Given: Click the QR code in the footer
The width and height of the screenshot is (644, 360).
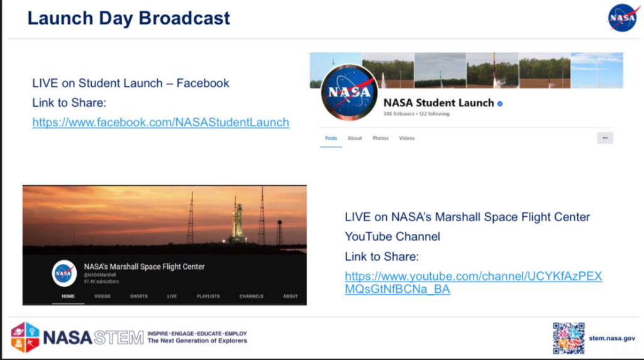Looking at the screenshot, I should click(569, 338).
